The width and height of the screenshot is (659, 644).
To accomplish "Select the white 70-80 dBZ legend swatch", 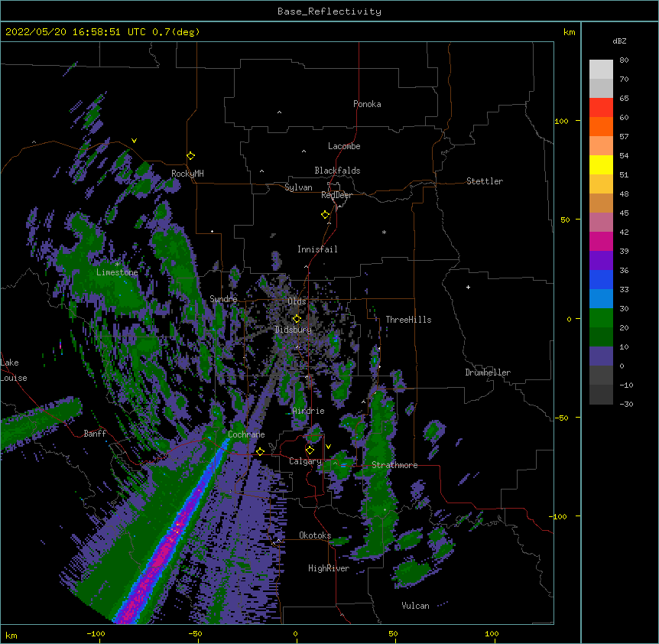I will point(601,70).
